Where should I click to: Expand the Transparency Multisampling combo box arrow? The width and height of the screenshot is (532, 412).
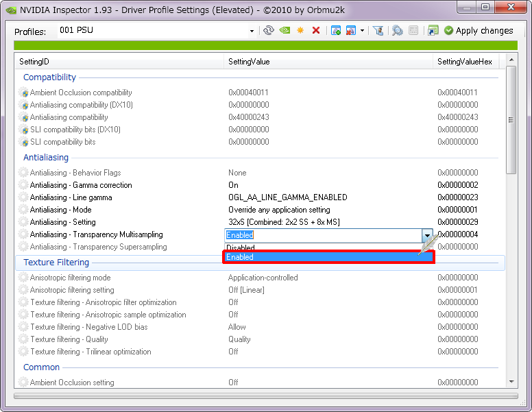427,235
